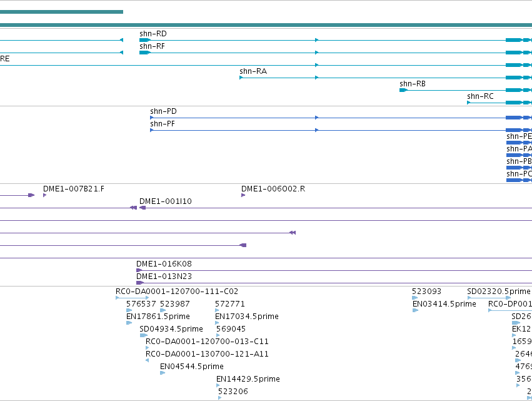Select the DME1-013N23 clone label
This screenshot has height=401, width=532.
[x=164, y=277]
